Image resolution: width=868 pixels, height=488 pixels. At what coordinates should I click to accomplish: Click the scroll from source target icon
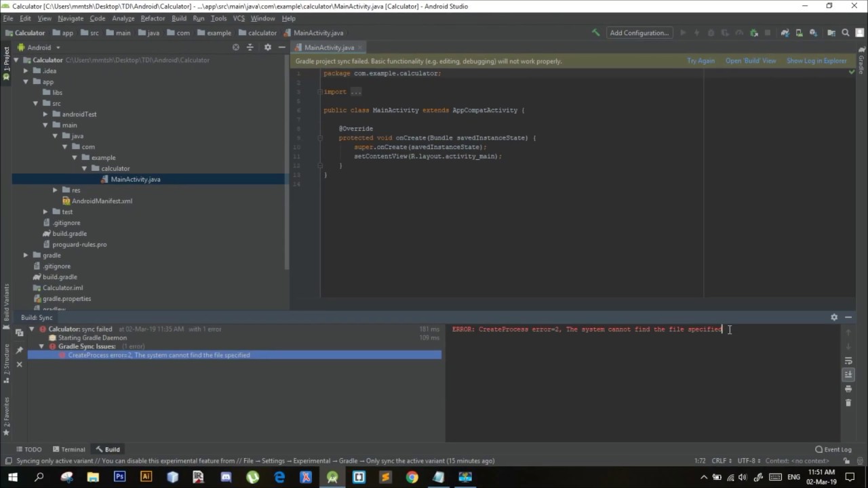[236, 47]
